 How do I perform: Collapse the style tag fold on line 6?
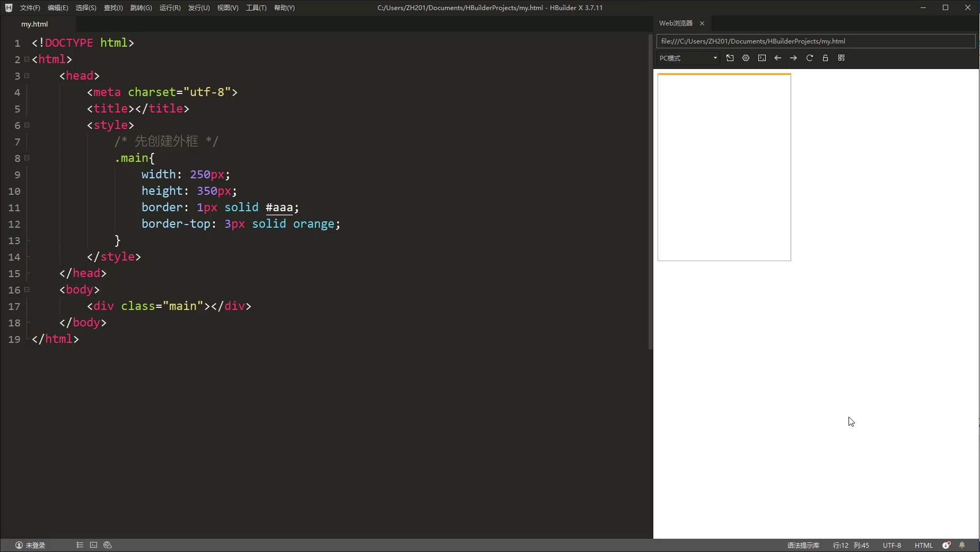pos(27,125)
